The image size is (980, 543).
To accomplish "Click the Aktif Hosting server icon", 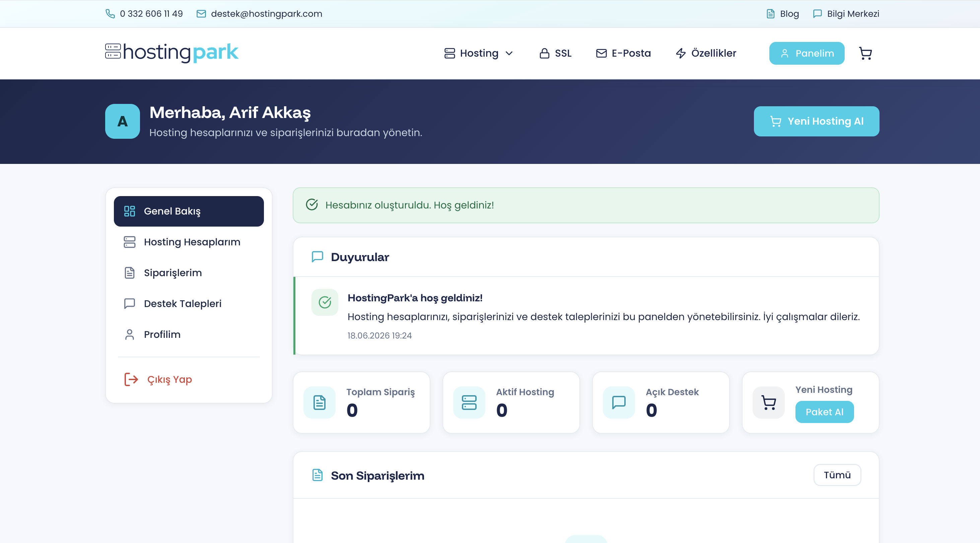I will click(469, 403).
